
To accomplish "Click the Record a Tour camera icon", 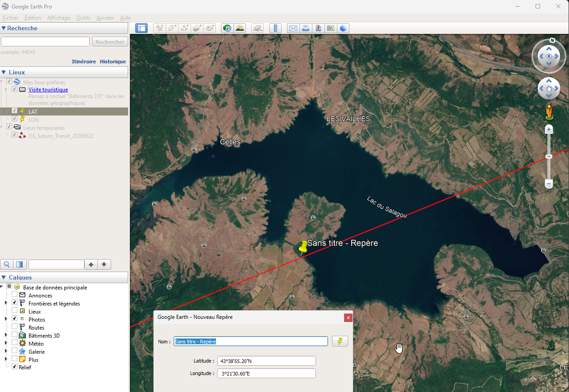I will tap(209, 28).
